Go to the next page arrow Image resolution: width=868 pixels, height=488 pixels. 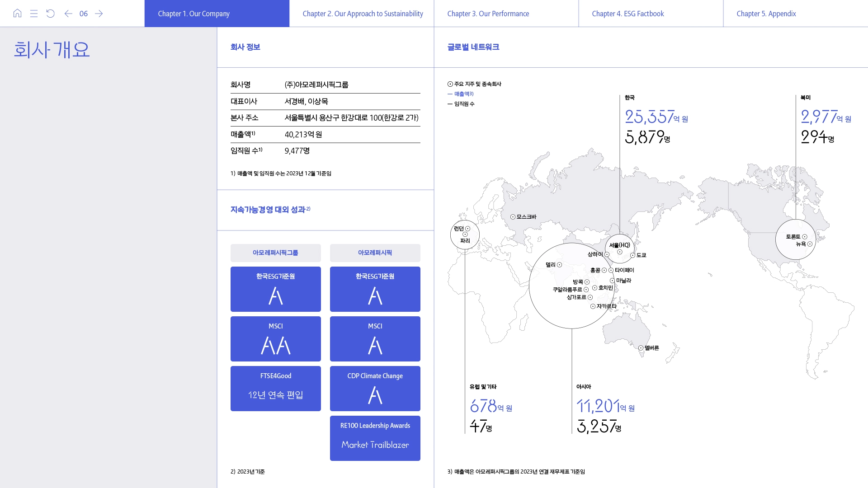tap(99, 14)
